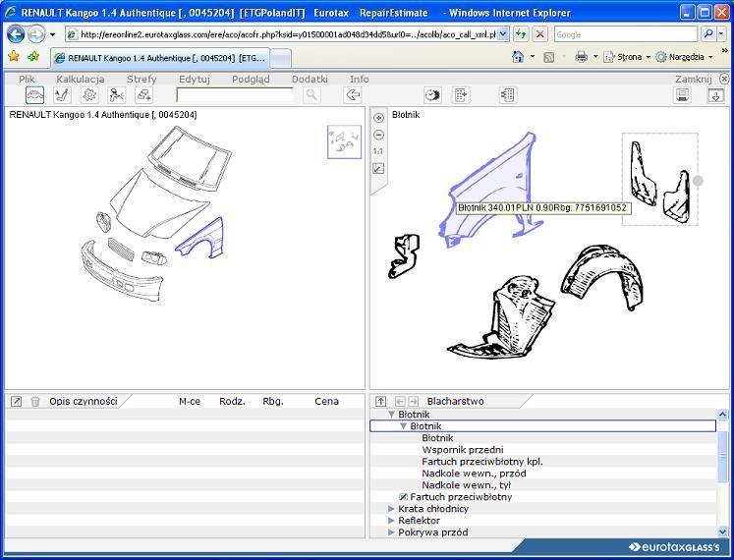Click the Internet Explorer home icon
This screenshot has height=560, width=734.
coord(518,57)
